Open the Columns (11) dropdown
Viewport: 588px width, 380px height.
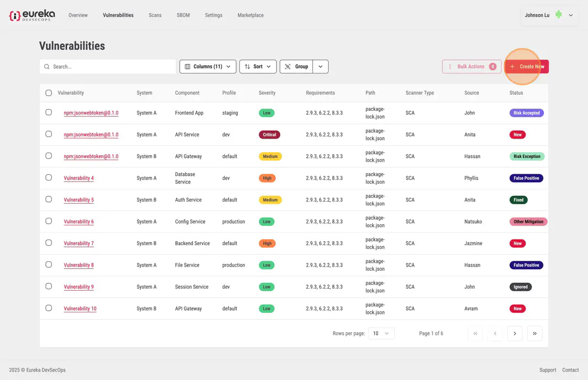[x=207, y=67]
